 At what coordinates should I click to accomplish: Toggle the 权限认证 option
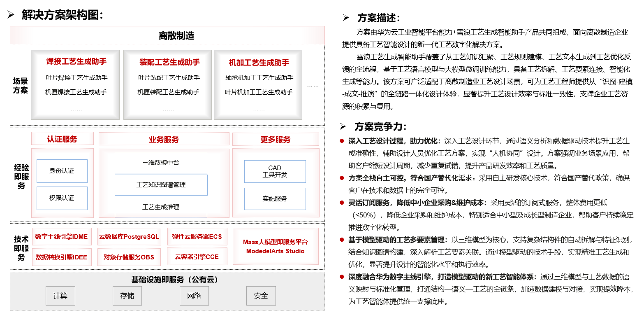62,198
